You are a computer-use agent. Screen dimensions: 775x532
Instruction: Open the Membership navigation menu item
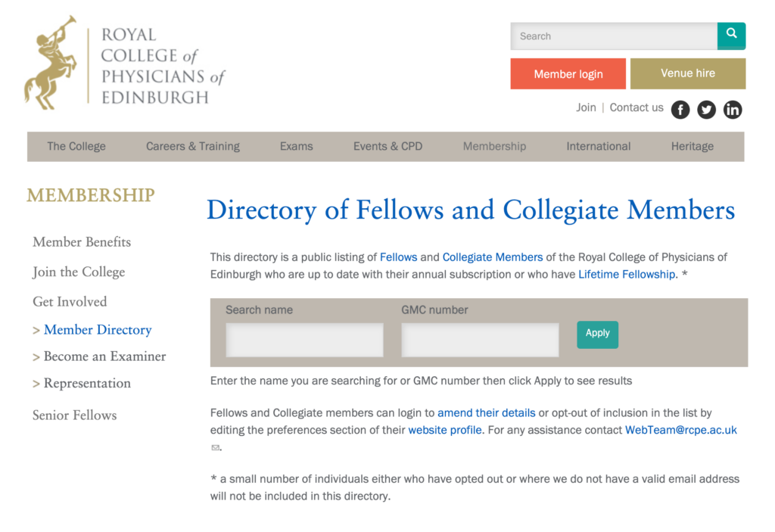pyautogui.click(x=494, y=146)
